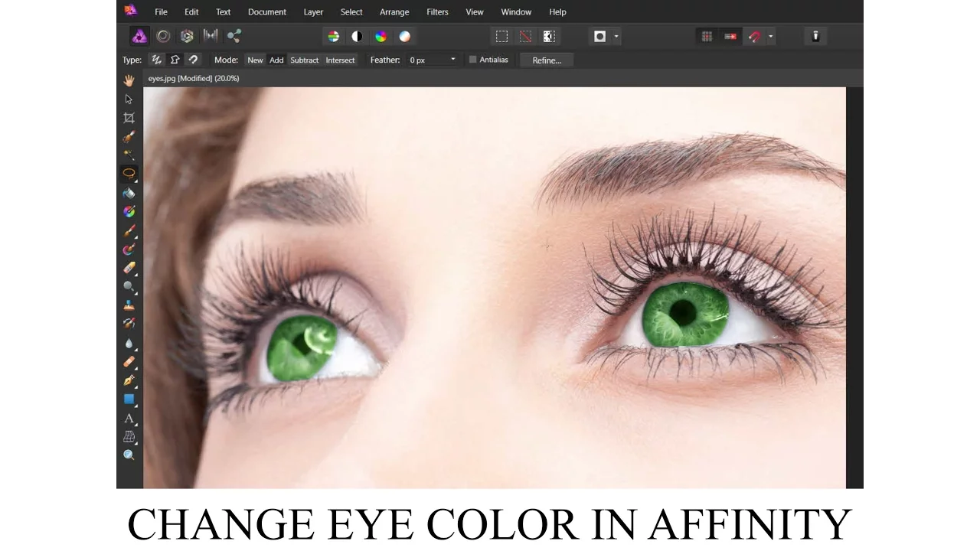Select the Mesh Warp tool
This screenshot has width=980, height=551.
(x=129, y=436)
